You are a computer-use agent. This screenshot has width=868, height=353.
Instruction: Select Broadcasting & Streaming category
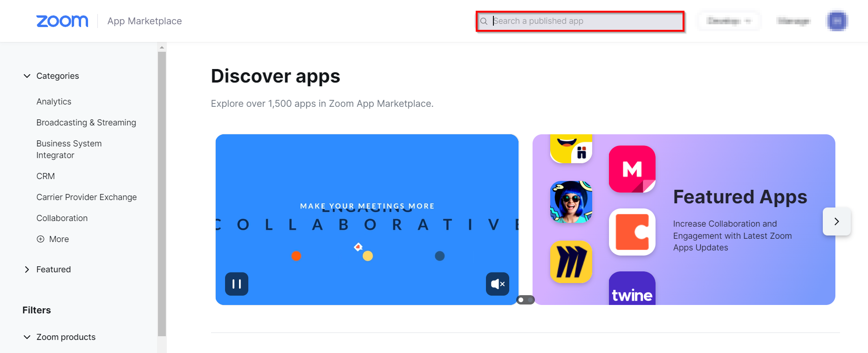tap(86, 123)
